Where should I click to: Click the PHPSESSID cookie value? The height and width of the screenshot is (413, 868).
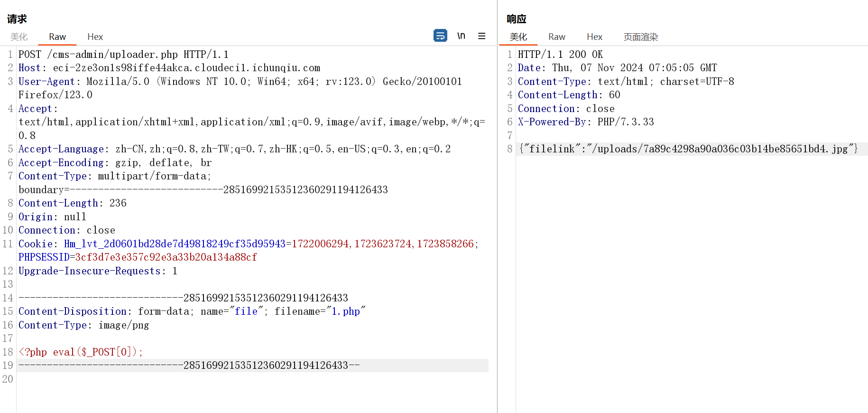coord(166,257)
